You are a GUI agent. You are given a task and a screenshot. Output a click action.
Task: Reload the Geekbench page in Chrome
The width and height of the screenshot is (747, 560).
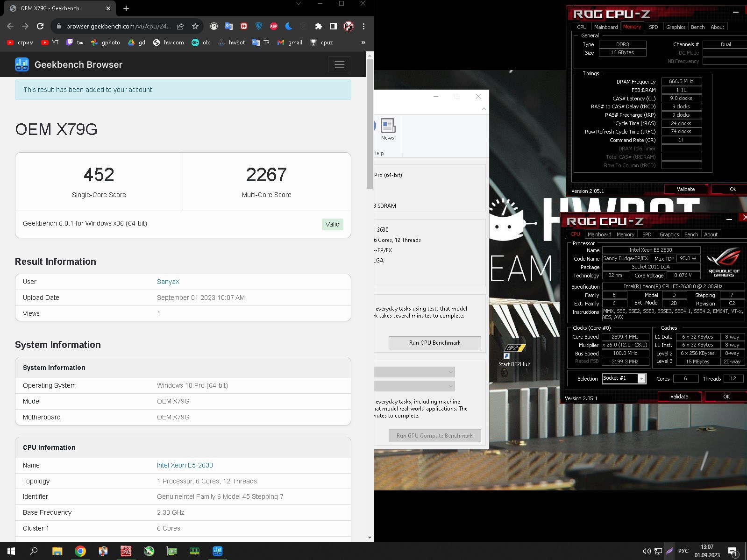[40, 26]
